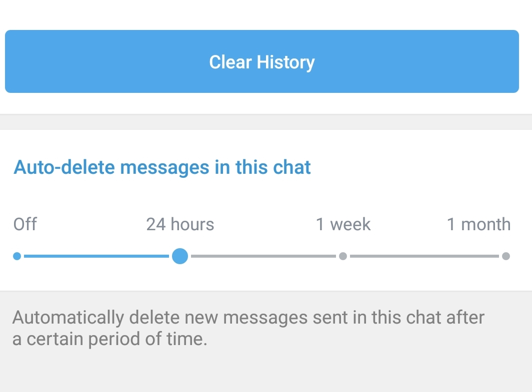532x392 pixels.
Task: Click the 'Automatically delete new messages' description line
Action: tap(248, 317)
